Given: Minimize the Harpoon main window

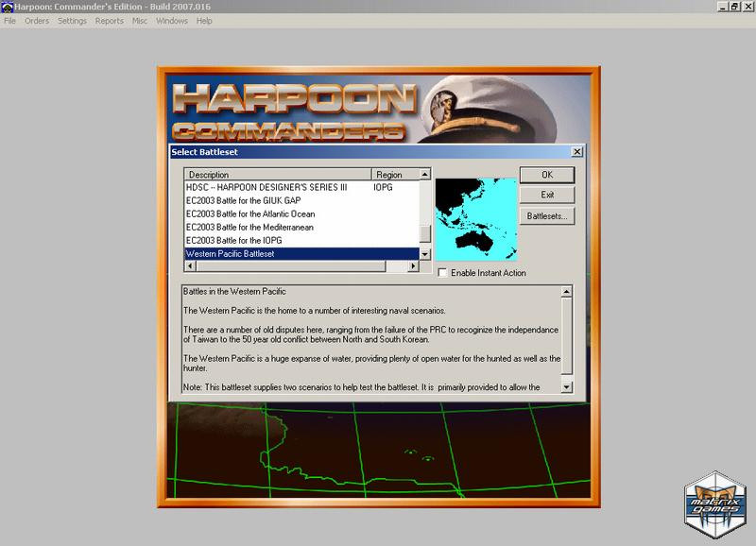Looking at the screenshot, I should click(x=722, y=7).
